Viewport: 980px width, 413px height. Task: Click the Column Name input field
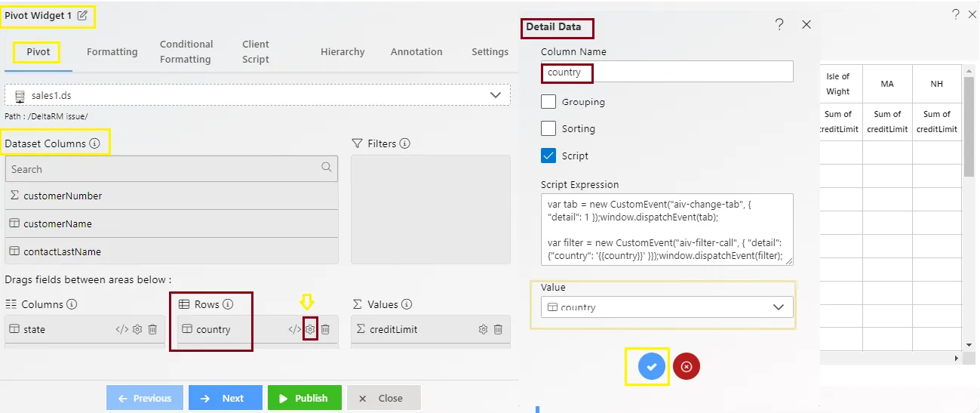coord(667,72)
